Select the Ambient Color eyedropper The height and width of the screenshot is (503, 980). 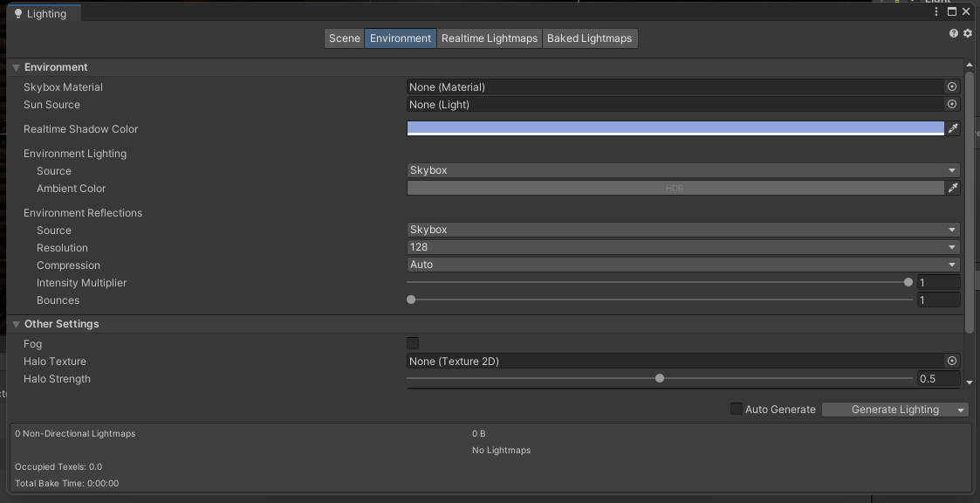coord(954,187)
